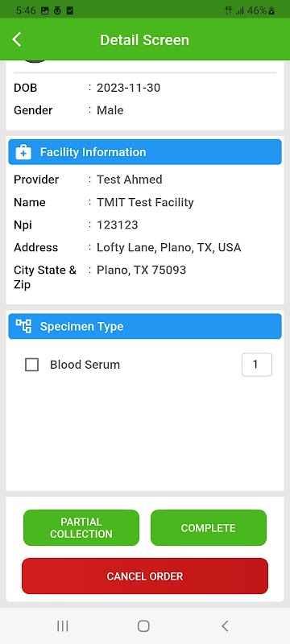
Task: Tap the Android recent apps navigation icon
Action: click(63, 626)
